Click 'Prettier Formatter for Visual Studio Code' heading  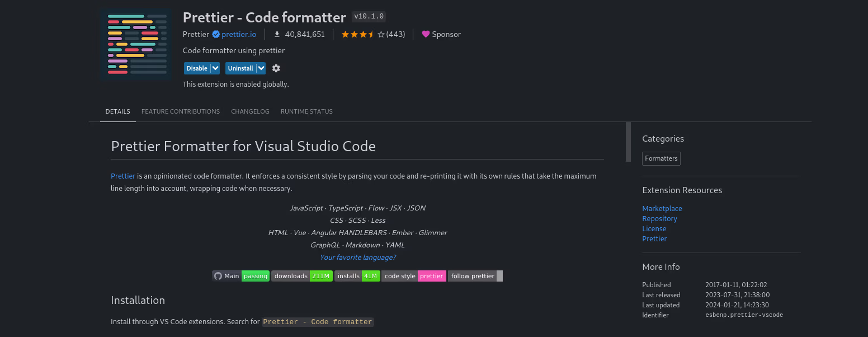[x=243, y=147]
